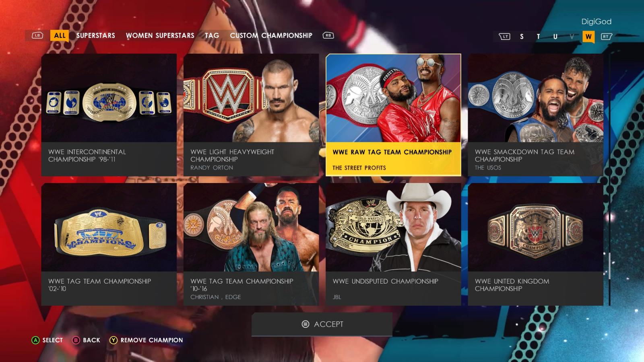Click the green A Select icon

tap(35, 340)
